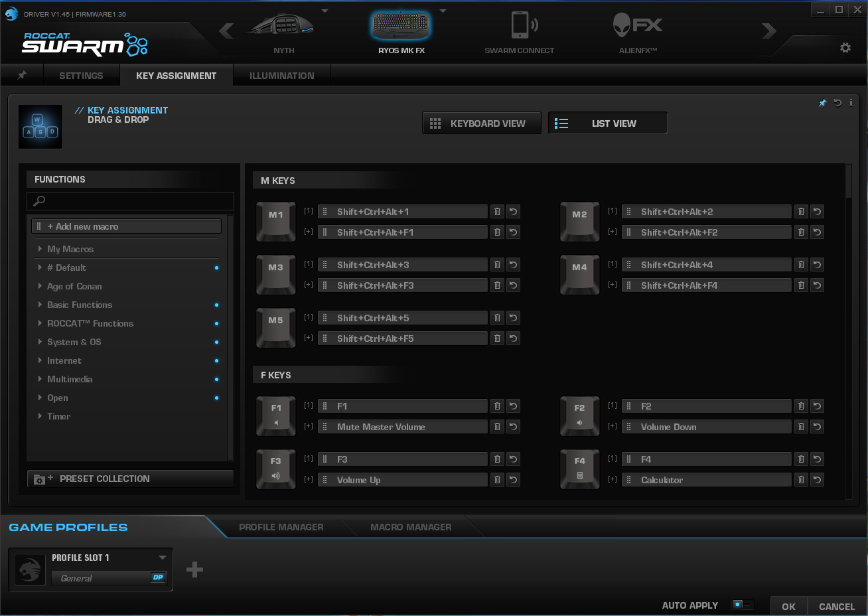Click Add new macro button
Image resolution: width=868 pixels, height=616 pixels.
126,226
